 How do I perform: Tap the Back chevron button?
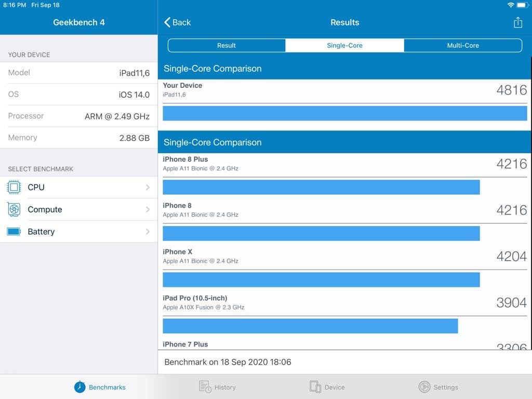[177, 22]
